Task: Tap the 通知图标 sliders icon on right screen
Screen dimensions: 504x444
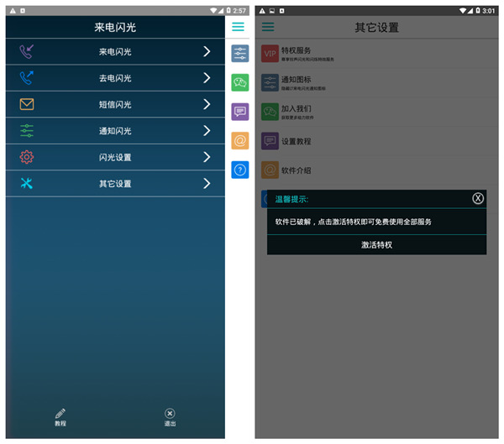Action: [x=270, y=82]
